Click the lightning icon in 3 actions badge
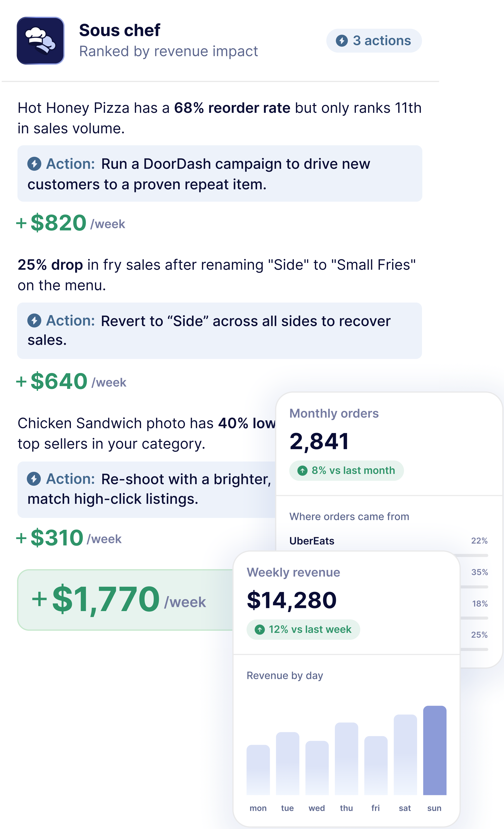 (342, 41)
